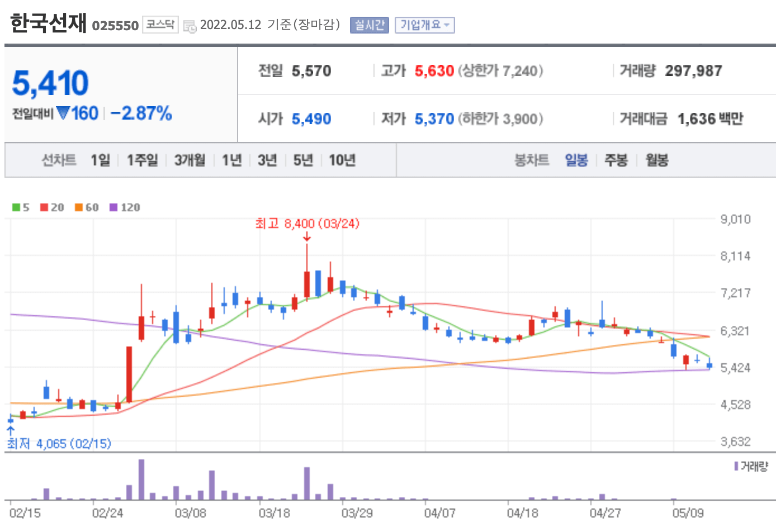
Task: Click the date 2022.05.12 기준 text
Action: 270,25
